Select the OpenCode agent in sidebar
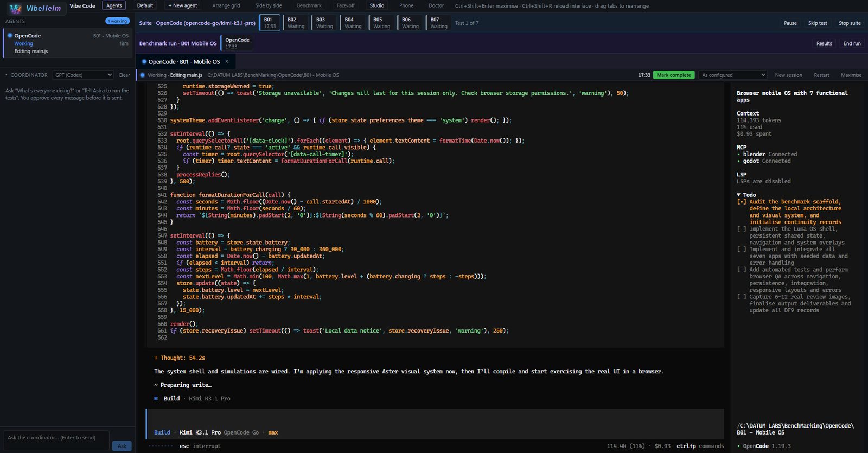This screenshot has height=453, width=868. 67,43
